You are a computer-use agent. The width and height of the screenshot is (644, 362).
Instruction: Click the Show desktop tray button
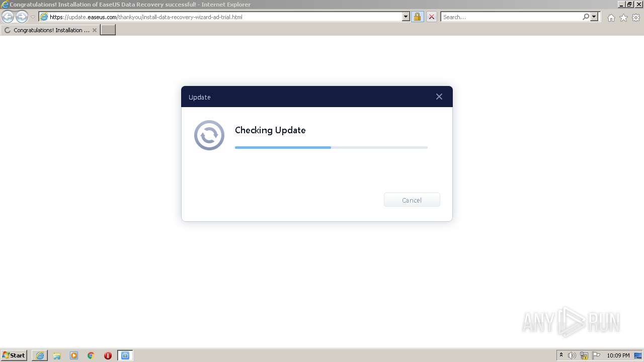pyautogui.click(x=638, y=355)
